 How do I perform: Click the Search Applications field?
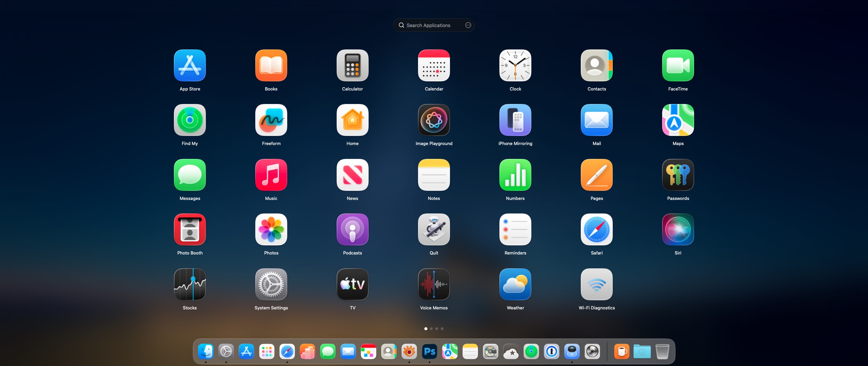tap(429, 25)
